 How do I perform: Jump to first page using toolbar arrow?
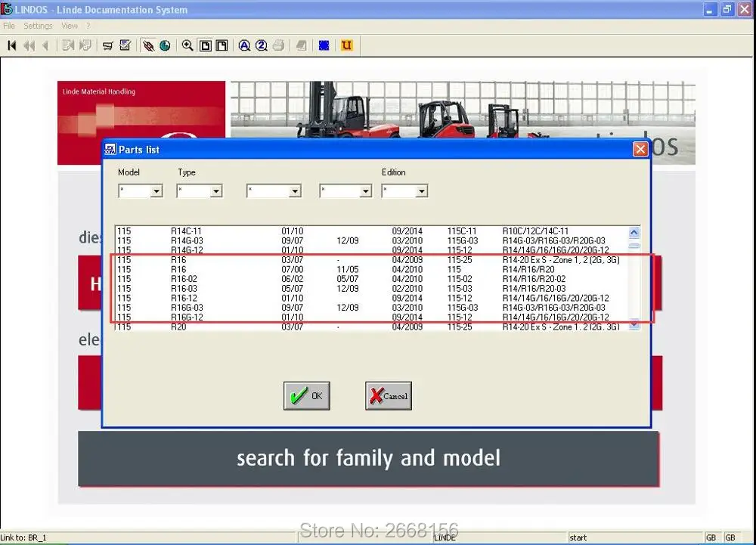[12, 46]
